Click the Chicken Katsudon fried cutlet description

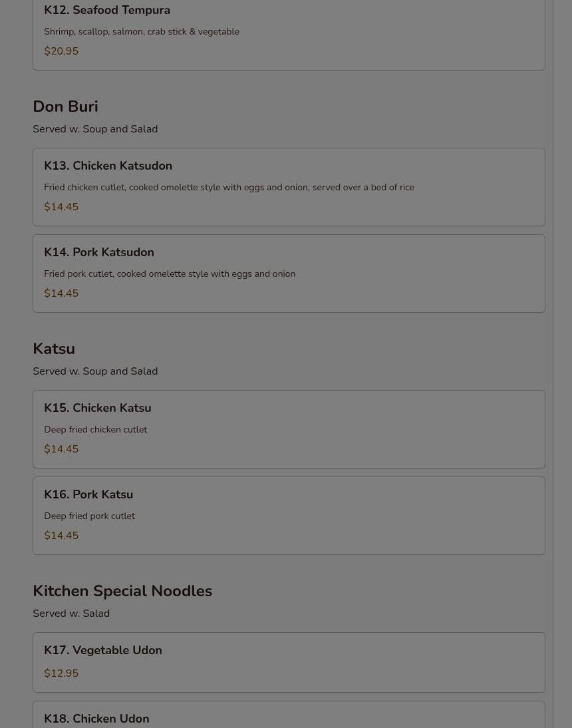pyautogui.click(x=229, y=188)
